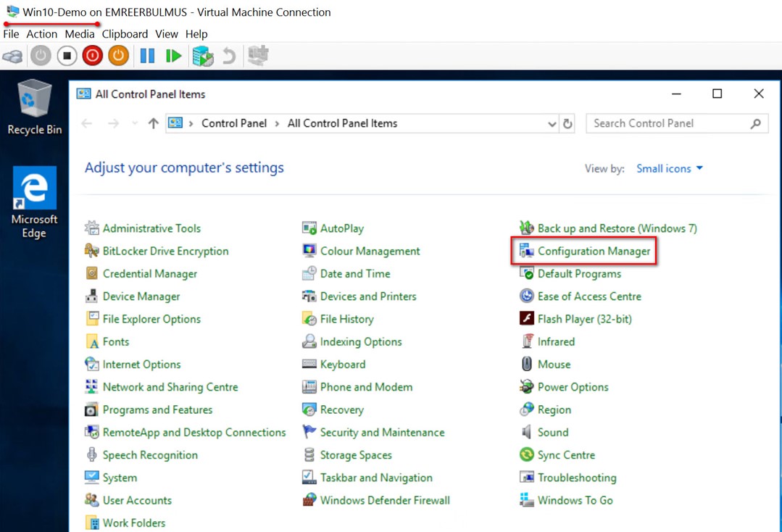Click All Control Panel Items breadcrumb

342,123
